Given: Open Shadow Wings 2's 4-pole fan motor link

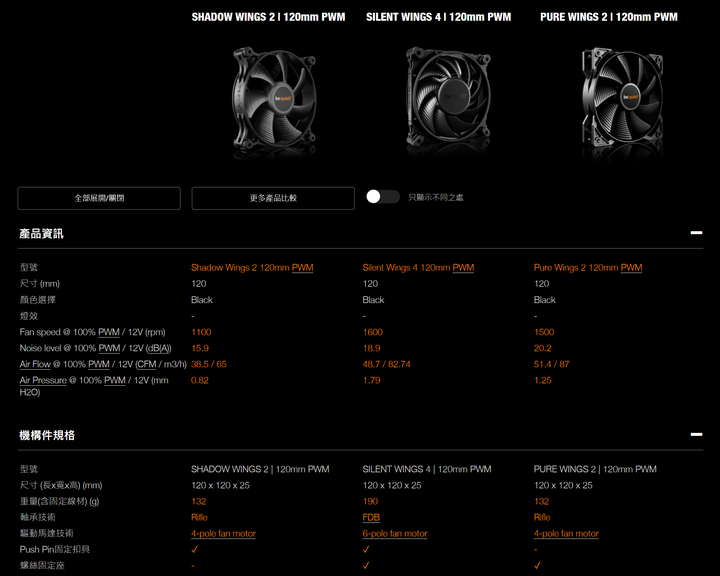Looking at the screenshot, I should [224, 533].
